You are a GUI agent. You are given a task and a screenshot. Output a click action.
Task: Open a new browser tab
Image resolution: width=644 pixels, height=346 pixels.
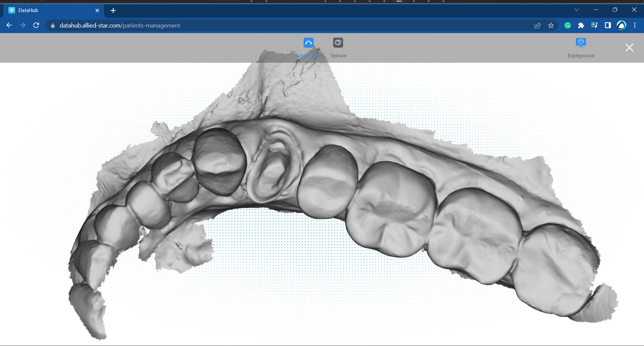113,10
